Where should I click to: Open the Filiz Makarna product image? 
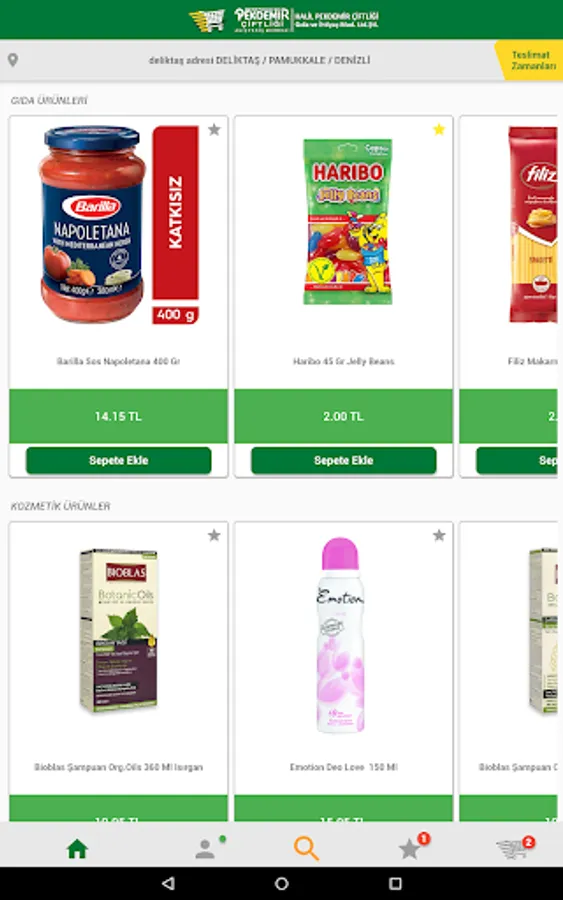[x=533, y=225]
